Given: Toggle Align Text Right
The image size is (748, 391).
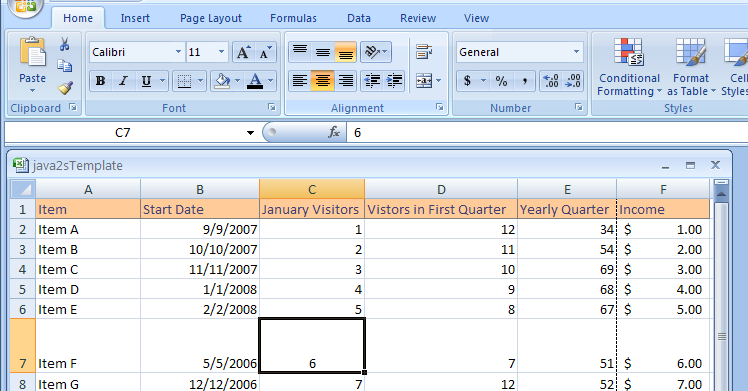Looking at the screenshot, I should (345, 81).
